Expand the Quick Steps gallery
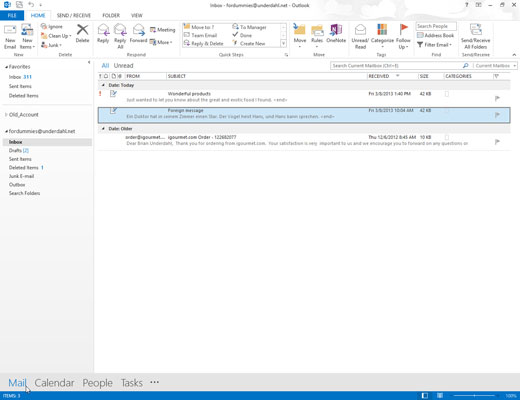520x400 pixels. tap(284, 43)
